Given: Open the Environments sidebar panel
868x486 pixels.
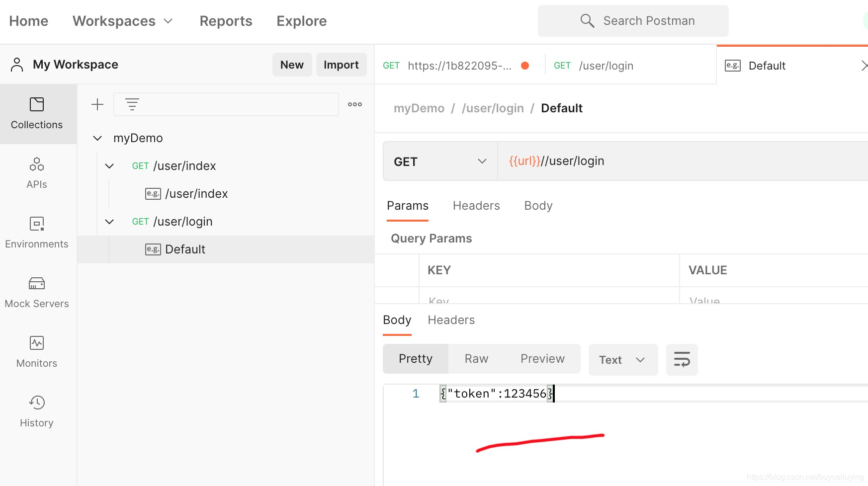Looking at the screenshot, I should click(x=37, y=233).
